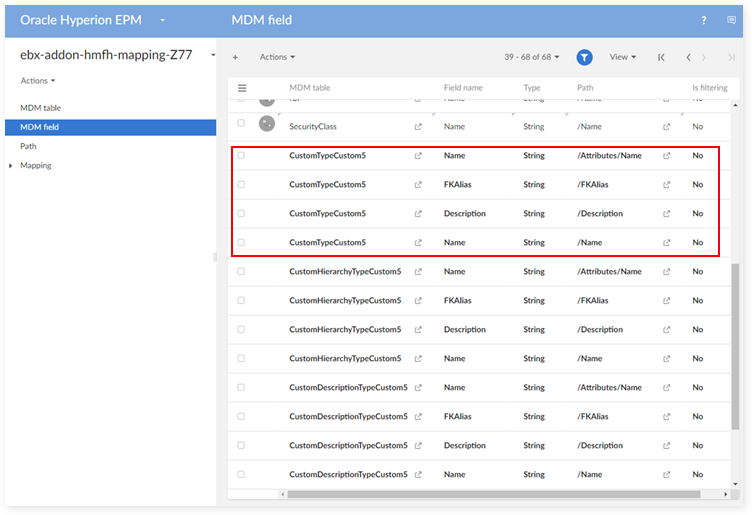Select Mapping in navigation
Image resolution: width=752 pixels, height=515 pixels.
point(35,165)
